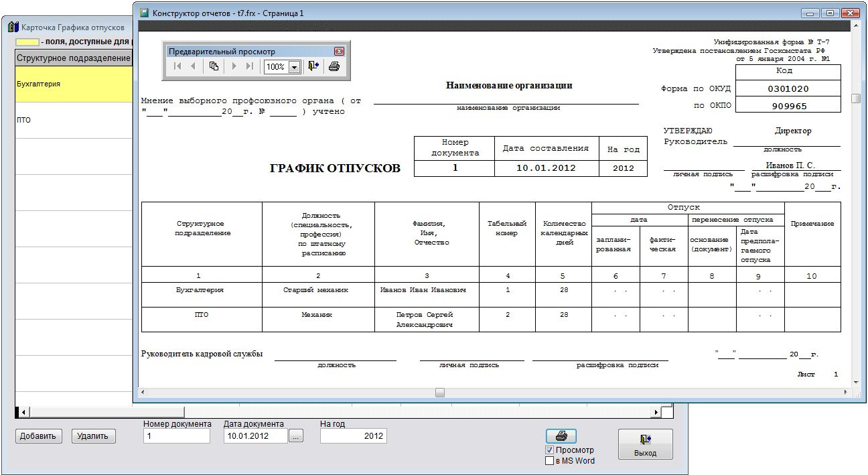Click the Выход button
The width and height of the screenshot is (868, 475).
pyautogui.click(x=645, y=444)
